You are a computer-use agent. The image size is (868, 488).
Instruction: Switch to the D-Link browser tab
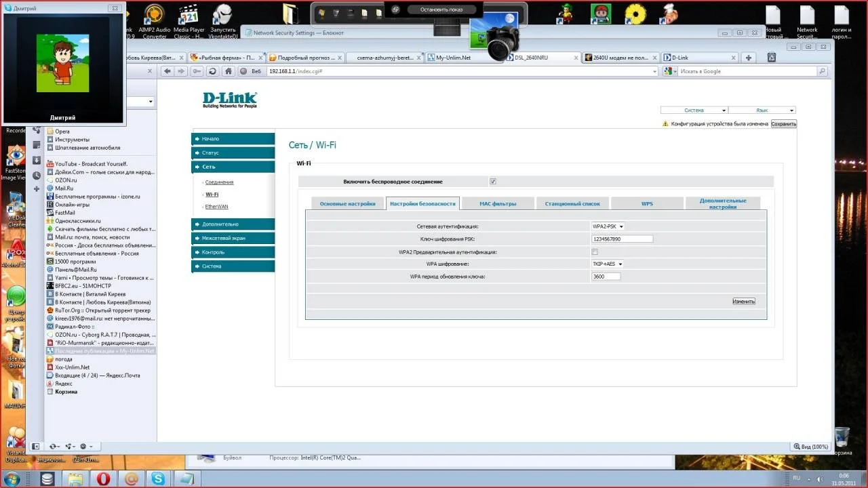[x=698, y=58]
